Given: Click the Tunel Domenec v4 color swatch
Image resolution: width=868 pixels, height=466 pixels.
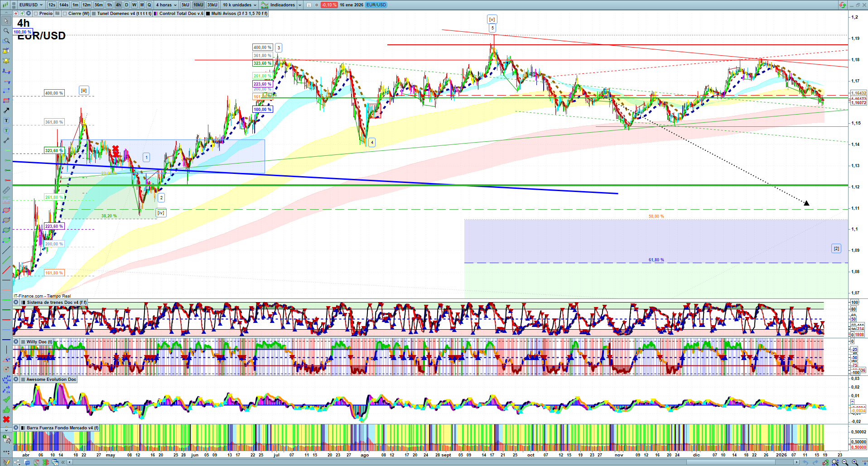Looking at the screenshot, I should pos(94,14).
